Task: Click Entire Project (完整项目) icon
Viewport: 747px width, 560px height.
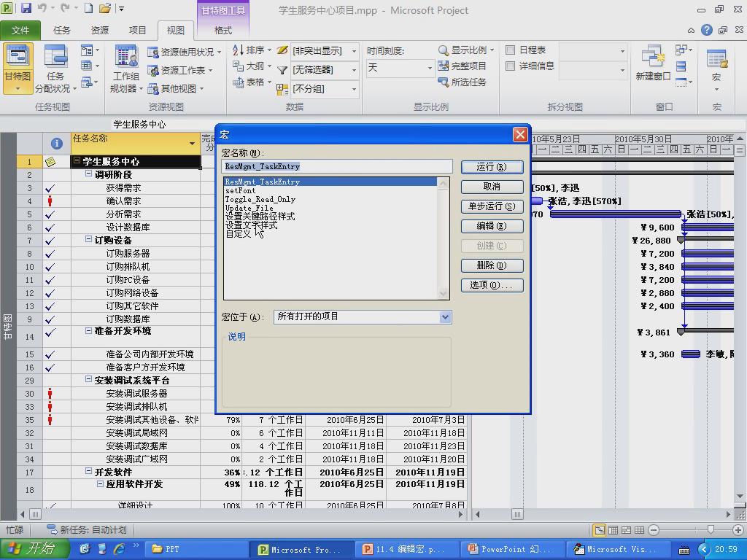Action: [x=443, y=66]
